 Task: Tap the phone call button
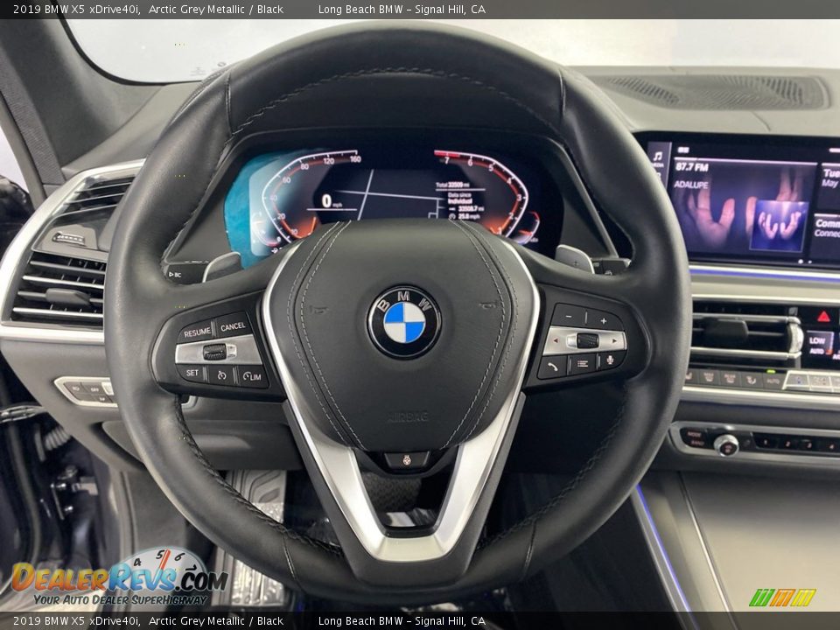coord(552,367)
